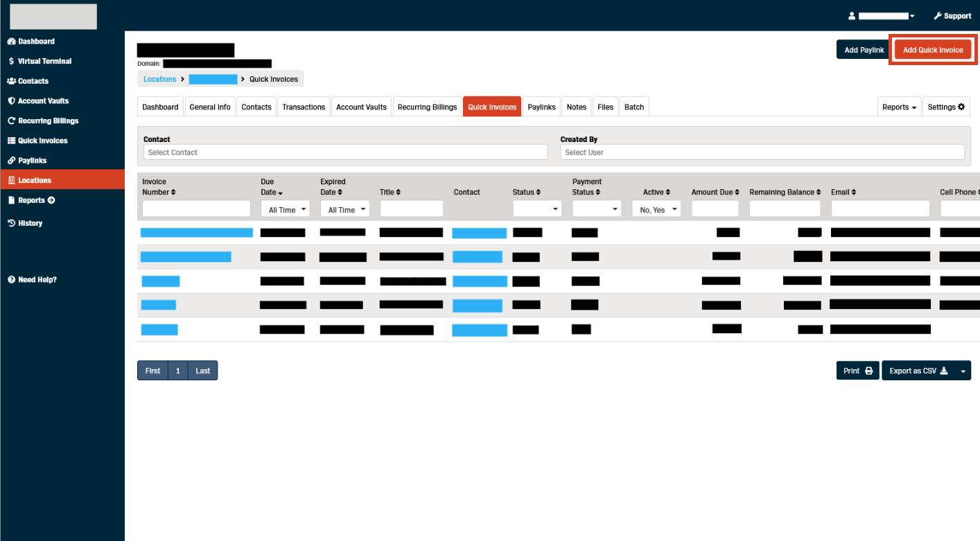The width and height of the screenshot is (980, 541).
Task: Open Paylinks in the sidebar
Action: [x=27, y=161]
